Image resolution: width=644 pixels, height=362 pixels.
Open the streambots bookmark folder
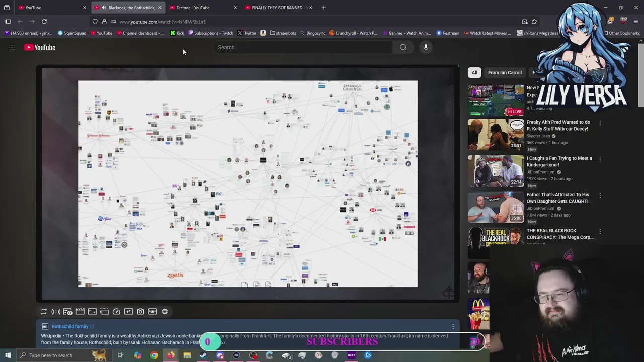click(283, 33)
